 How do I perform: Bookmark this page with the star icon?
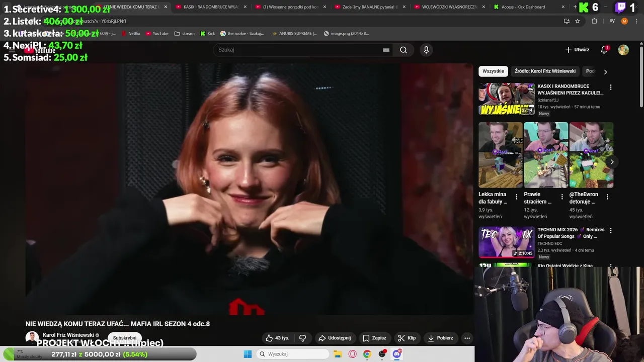tap(578, 21)
